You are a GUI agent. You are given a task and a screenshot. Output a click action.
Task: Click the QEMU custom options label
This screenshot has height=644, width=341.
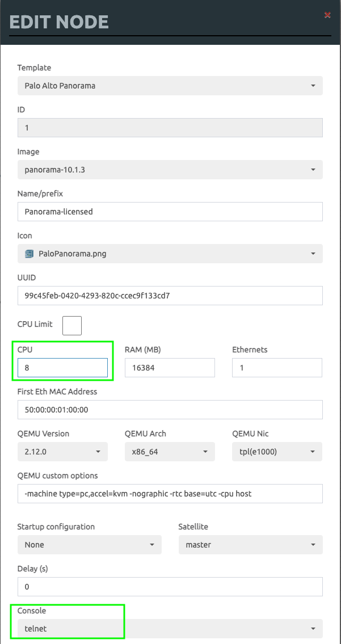click(57, 475)
